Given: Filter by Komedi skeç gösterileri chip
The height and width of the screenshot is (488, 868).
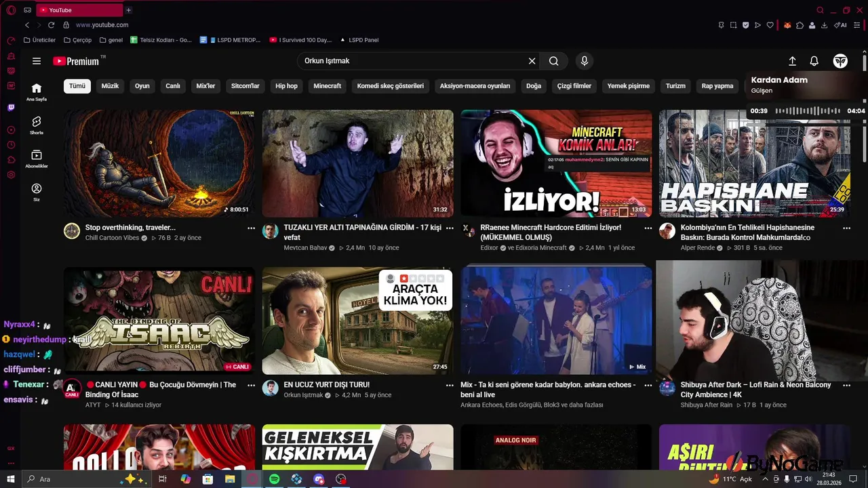Looking at the screenshot, I should 391,86.
